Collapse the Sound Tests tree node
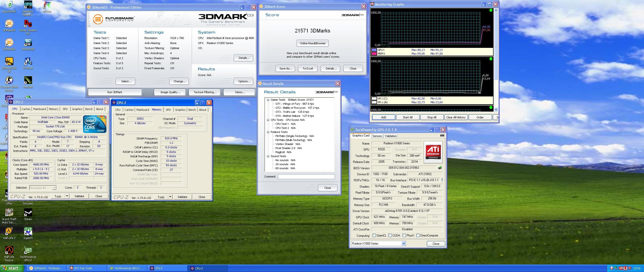This screenshot has height=272, width=644. coord(268,156)
